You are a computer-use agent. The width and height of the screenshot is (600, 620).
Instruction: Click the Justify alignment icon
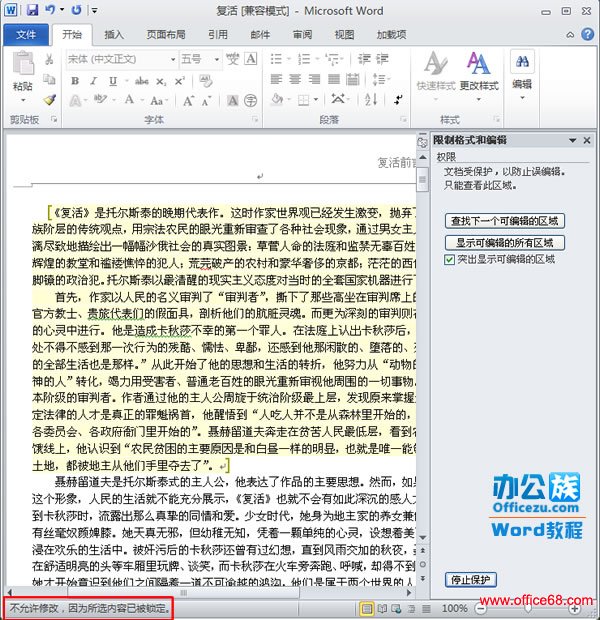click(333, 79)
